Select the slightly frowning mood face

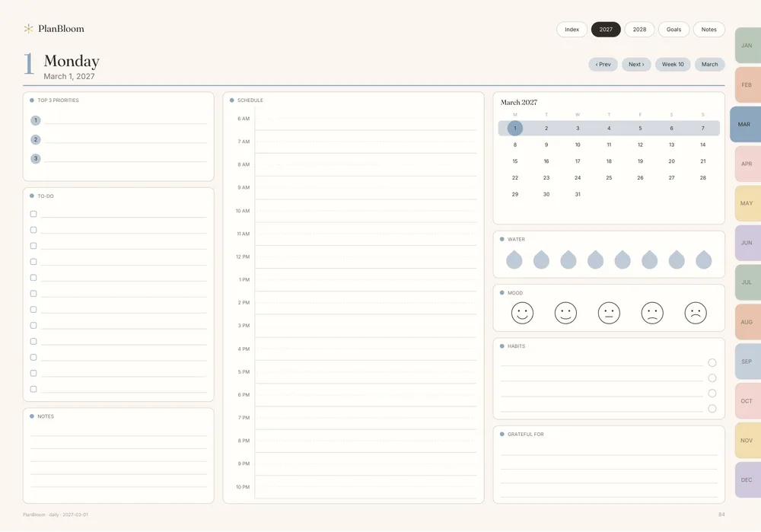point(652,313)
